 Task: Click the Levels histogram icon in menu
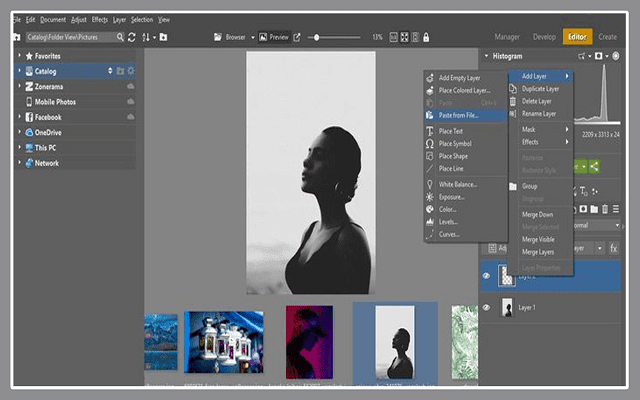coord(430,221)
